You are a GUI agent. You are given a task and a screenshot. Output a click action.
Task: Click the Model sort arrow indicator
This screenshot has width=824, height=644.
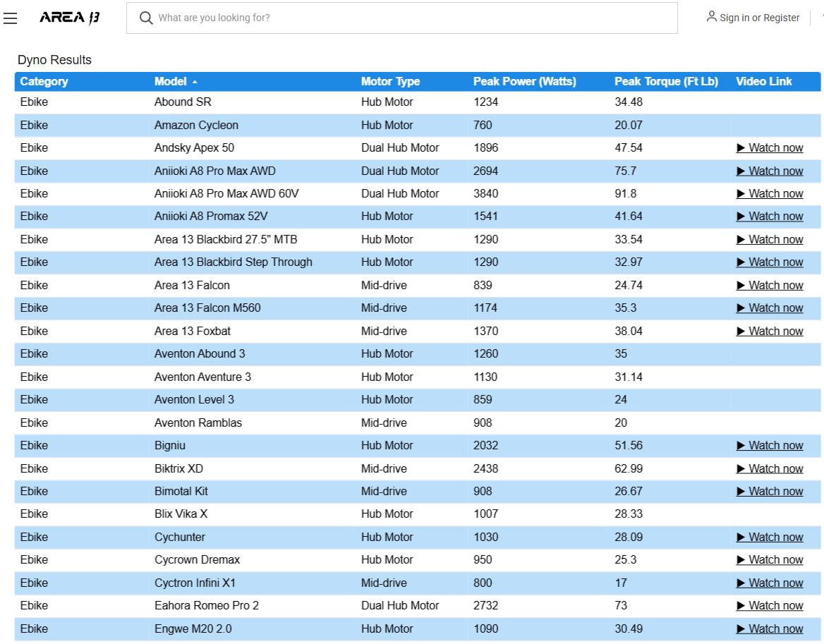coord(195,82)
